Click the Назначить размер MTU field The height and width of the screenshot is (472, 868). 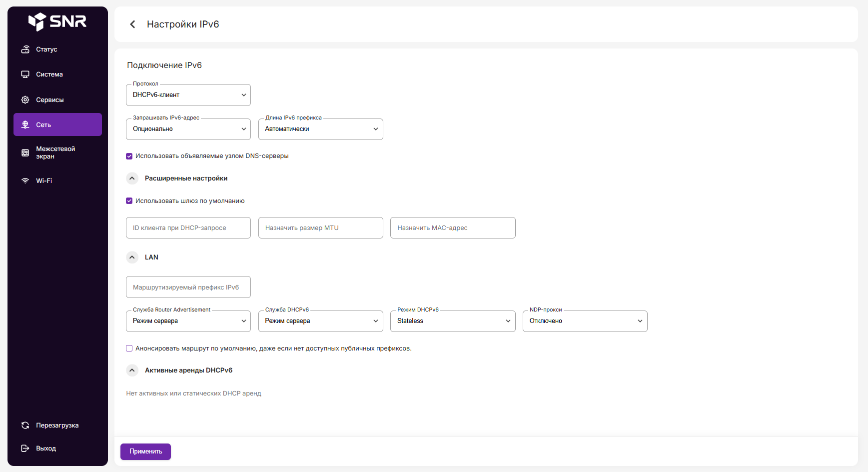click(x=320, y=228)
